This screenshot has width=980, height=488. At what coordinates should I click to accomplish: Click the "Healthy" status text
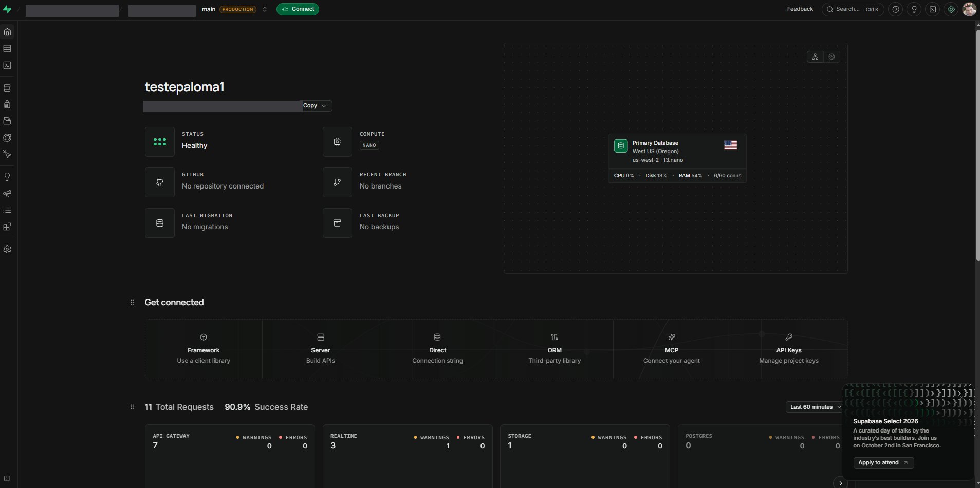click(195, 146)
